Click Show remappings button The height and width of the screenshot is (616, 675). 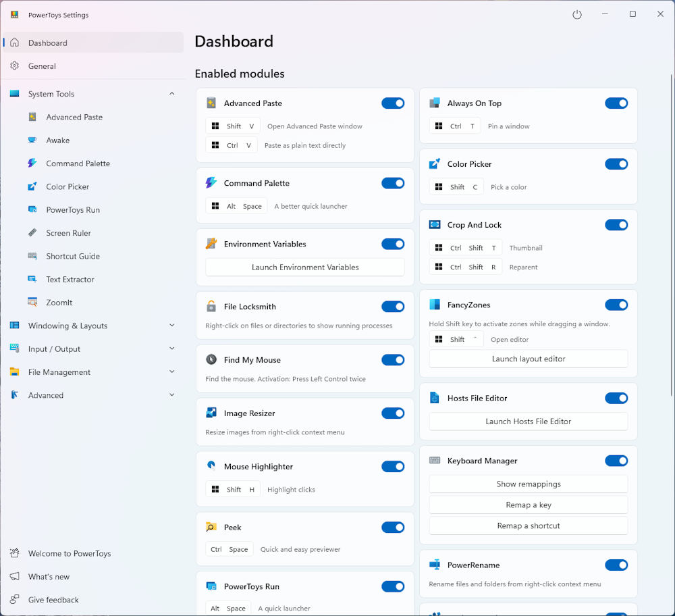tap(529, 484)
